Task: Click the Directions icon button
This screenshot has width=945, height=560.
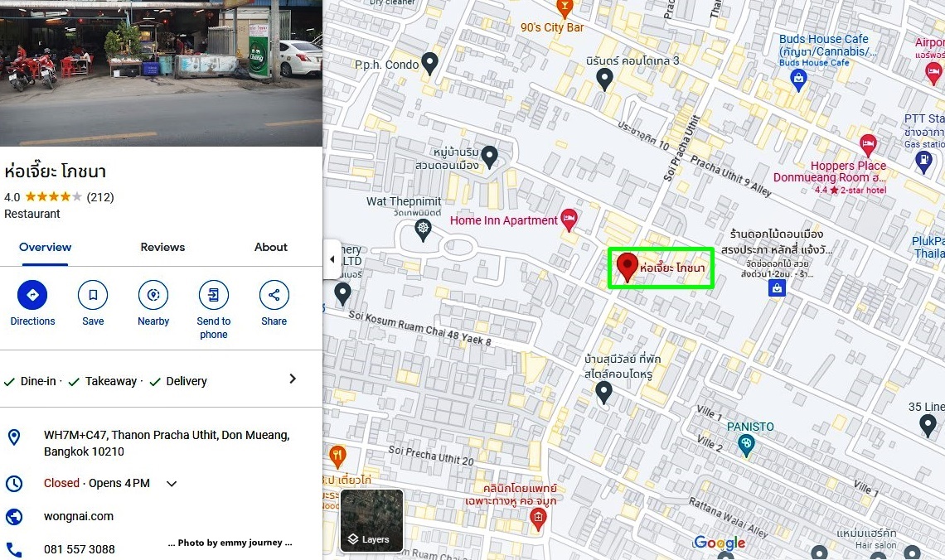Action: click(32, 295)
